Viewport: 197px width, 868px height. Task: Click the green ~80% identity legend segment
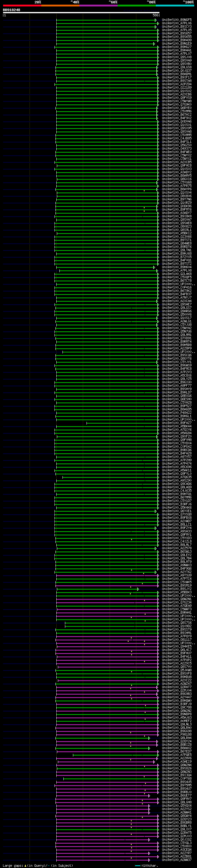coord(137,6)
